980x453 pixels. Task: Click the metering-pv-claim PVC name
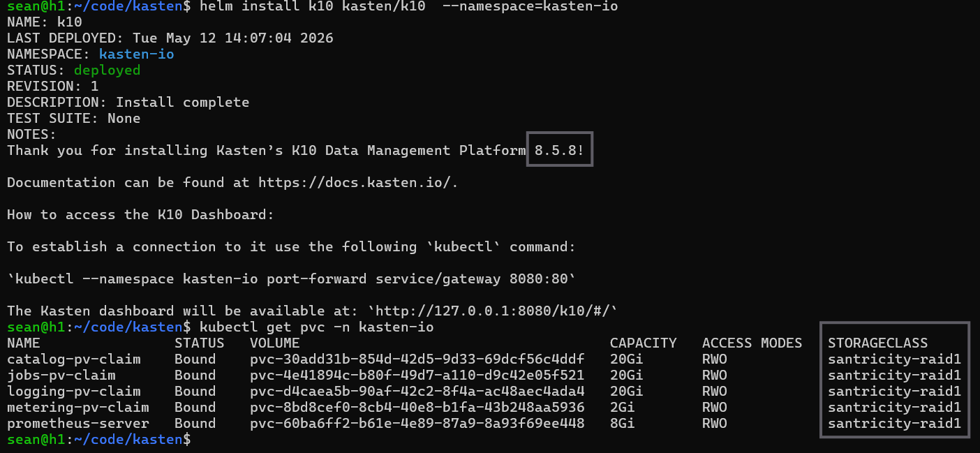pyautogui.click(x=78, y=408)
